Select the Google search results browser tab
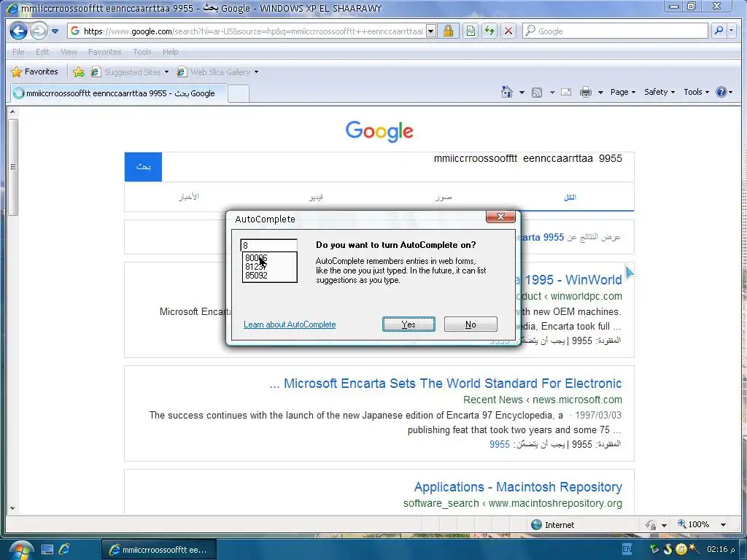Viewport: 747px width, 560px height. click(x=119, y=93)
